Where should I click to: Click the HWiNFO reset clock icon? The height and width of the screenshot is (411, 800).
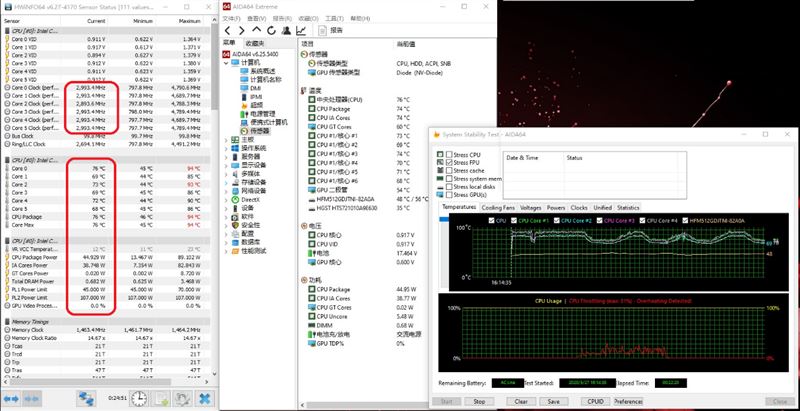click(x=138, y=398)
